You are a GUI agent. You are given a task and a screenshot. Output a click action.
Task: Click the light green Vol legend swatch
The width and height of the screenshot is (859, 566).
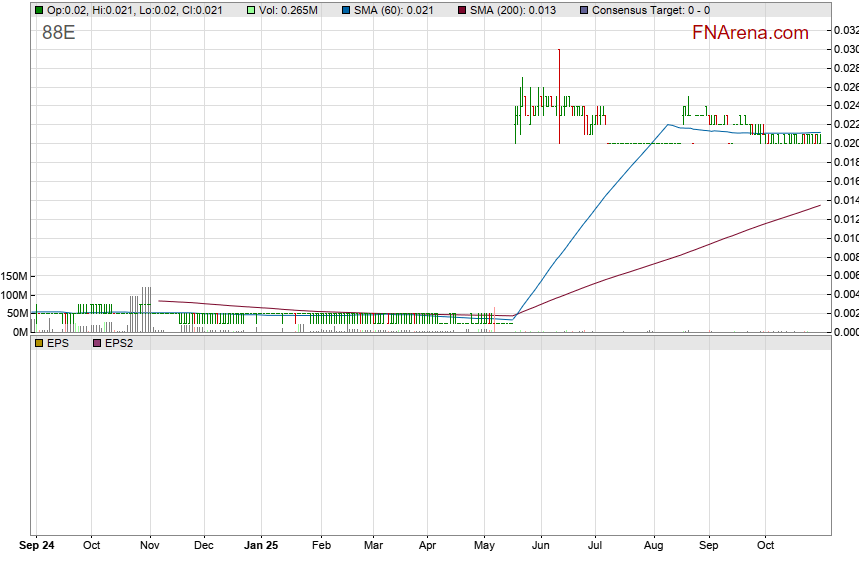point(251,10)
